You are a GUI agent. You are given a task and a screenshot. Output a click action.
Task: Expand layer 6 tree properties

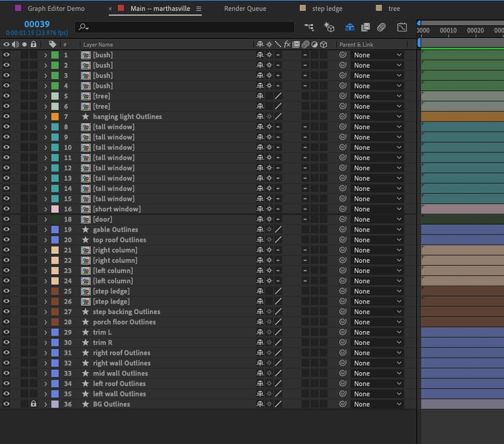(46, 107)
